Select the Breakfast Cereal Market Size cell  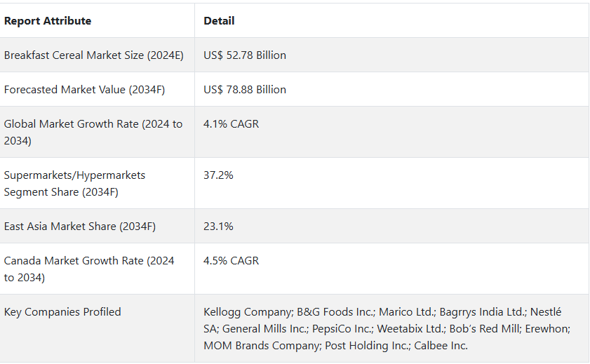[94, 55]
